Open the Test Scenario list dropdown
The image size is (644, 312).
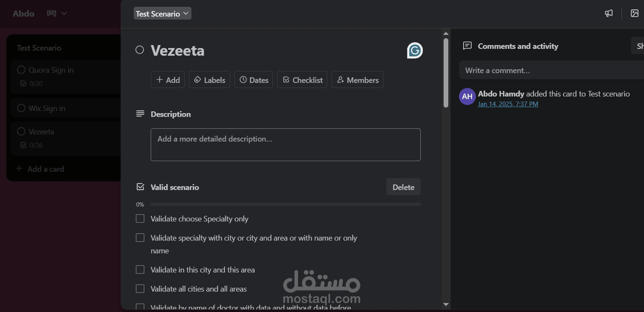pyautogui.click(x=163, y=14)
